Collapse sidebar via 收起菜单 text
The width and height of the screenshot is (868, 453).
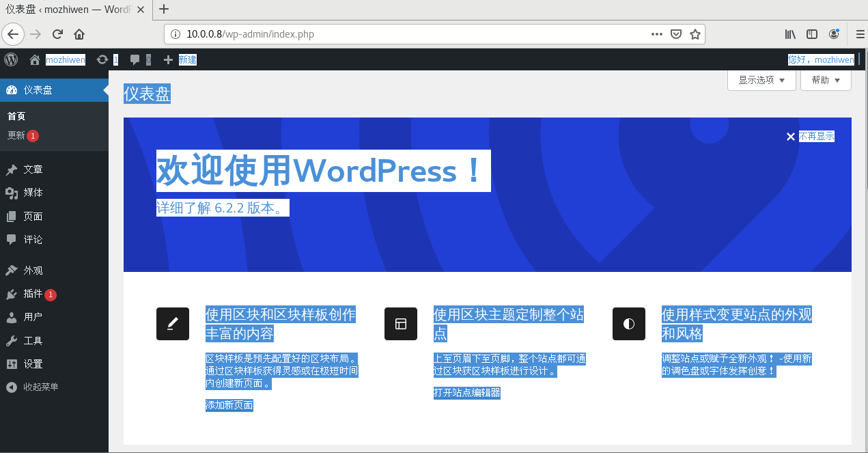(x=41, y=387)
